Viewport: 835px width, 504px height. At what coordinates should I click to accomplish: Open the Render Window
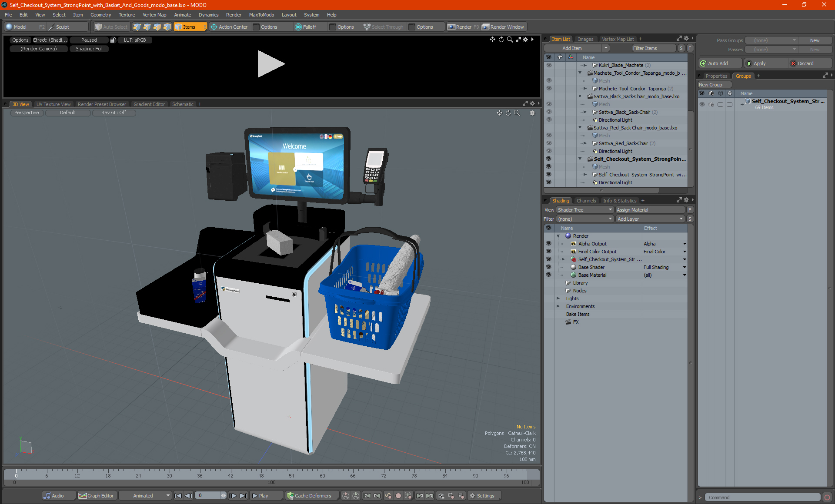504,27
